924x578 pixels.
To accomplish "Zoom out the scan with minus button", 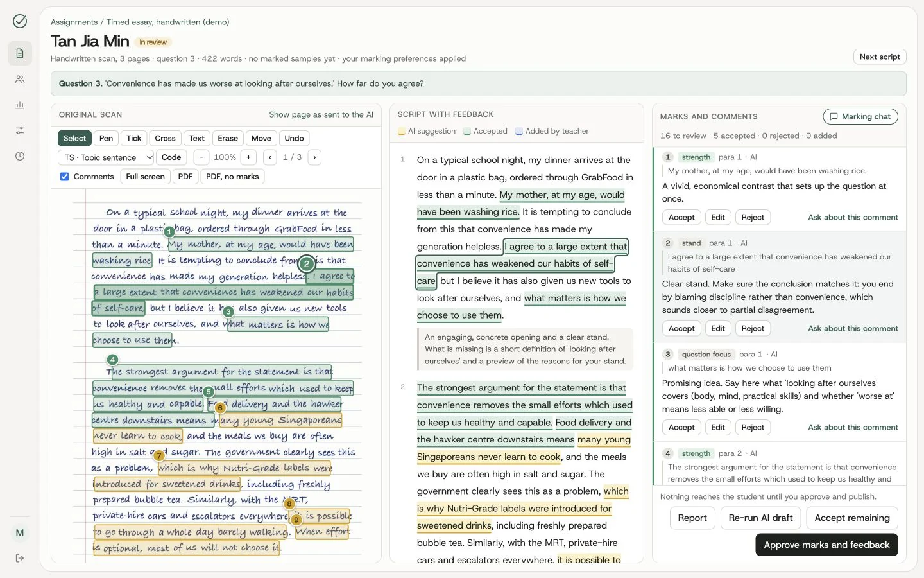I will click(201, 157).
